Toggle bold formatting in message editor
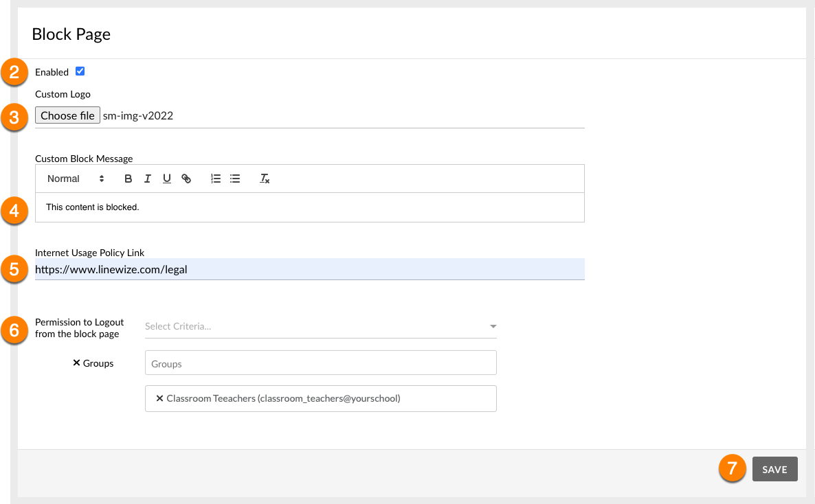 coord(128,179)
